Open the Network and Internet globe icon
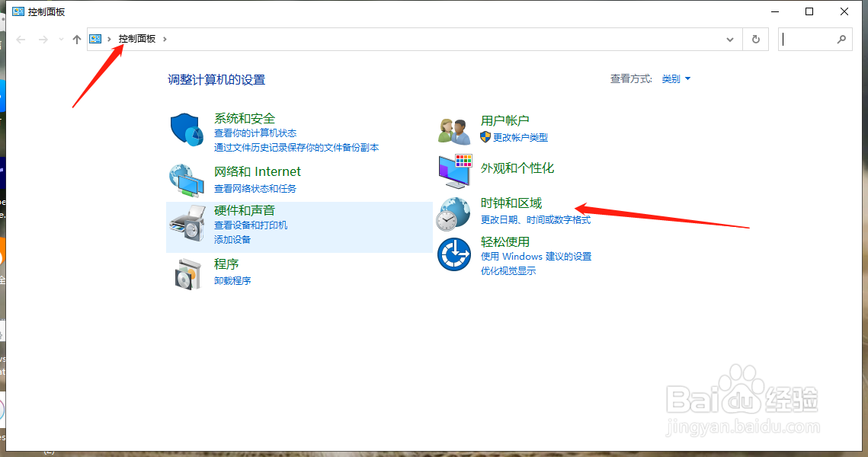Image resolution: width=868 pixels, height=457 pixels. tap(187, 181)
